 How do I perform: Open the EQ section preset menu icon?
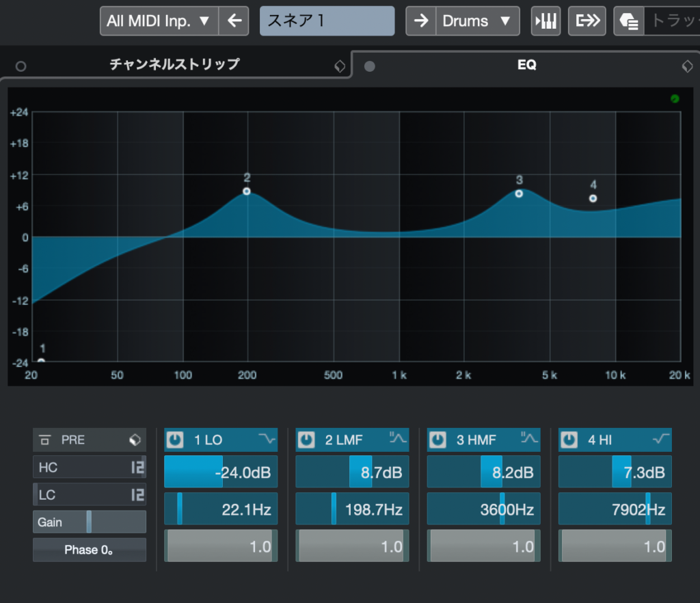(687, 66)
